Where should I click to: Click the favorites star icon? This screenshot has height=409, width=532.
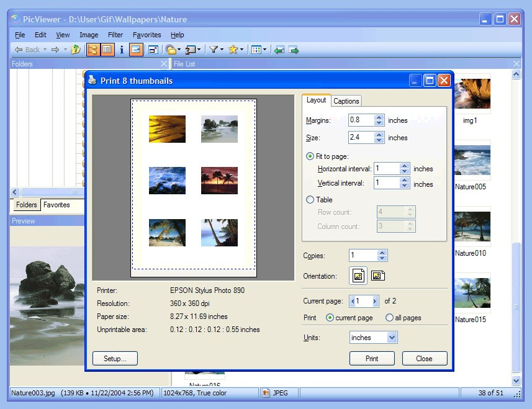point(233,50)
